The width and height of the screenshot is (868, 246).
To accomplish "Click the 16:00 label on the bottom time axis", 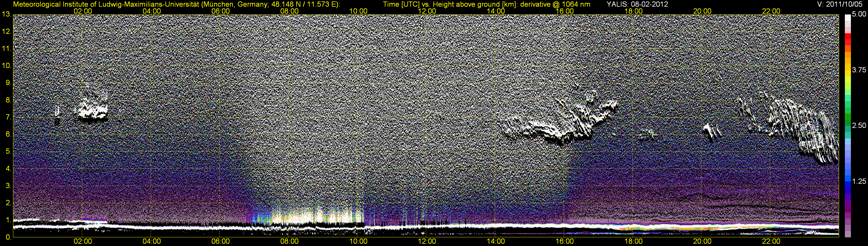I will click(x=564, y=241).
